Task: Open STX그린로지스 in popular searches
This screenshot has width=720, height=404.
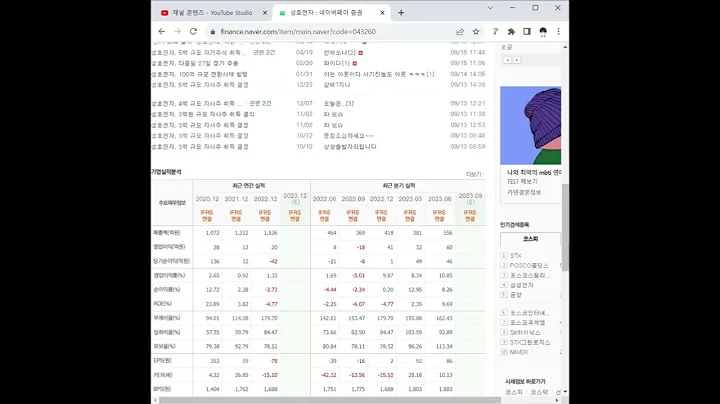Action: [x=530, y=342]
